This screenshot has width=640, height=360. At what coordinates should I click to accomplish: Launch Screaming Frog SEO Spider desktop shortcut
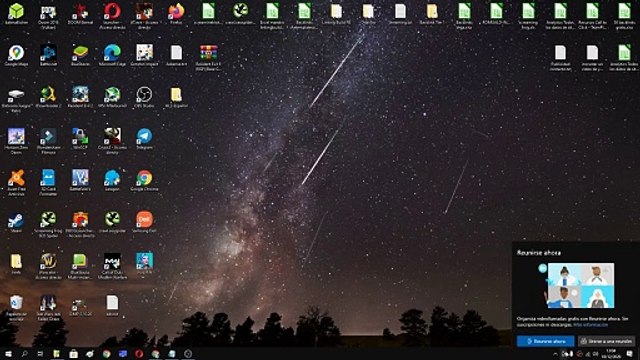point(48,224)
